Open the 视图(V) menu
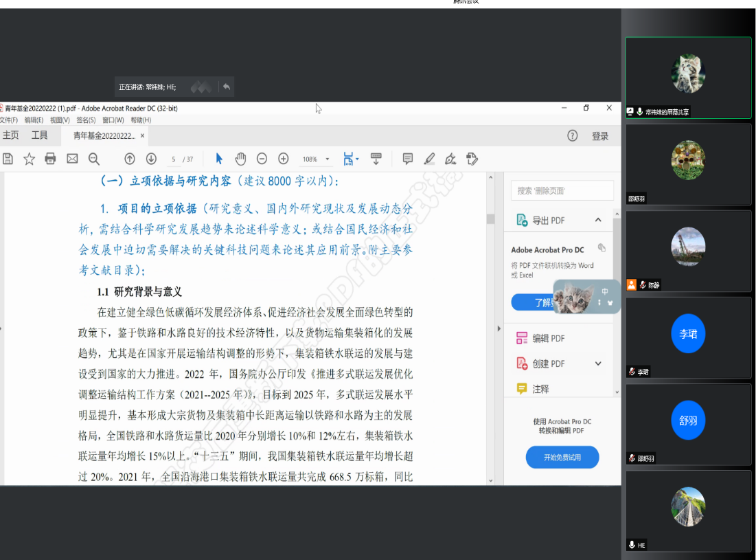The height and width of the screenshot is (560, 756). tap(60, 120)
